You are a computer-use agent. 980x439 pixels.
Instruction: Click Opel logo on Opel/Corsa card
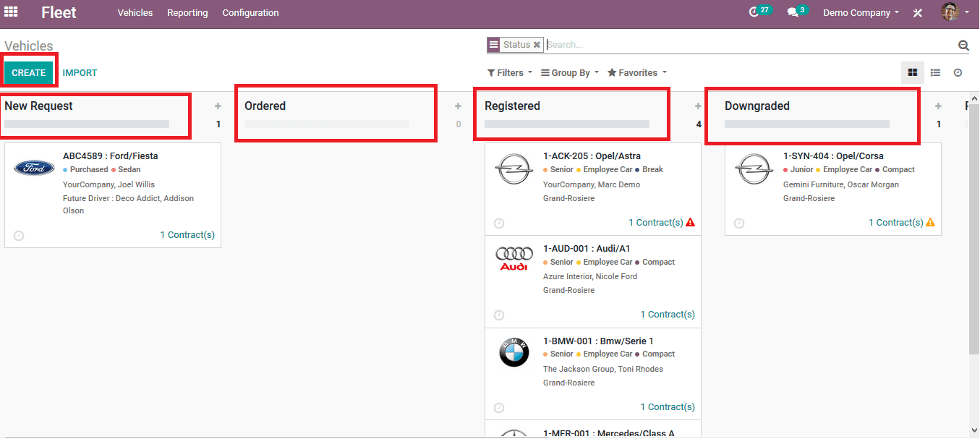754,169
